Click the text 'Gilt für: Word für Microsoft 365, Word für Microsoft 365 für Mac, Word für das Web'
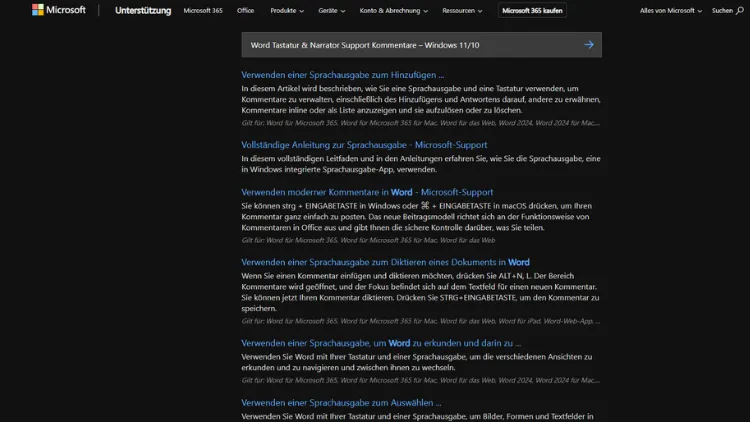Viewport: 750px width, 422px height. pyautogui.click(x=368, y=240)
